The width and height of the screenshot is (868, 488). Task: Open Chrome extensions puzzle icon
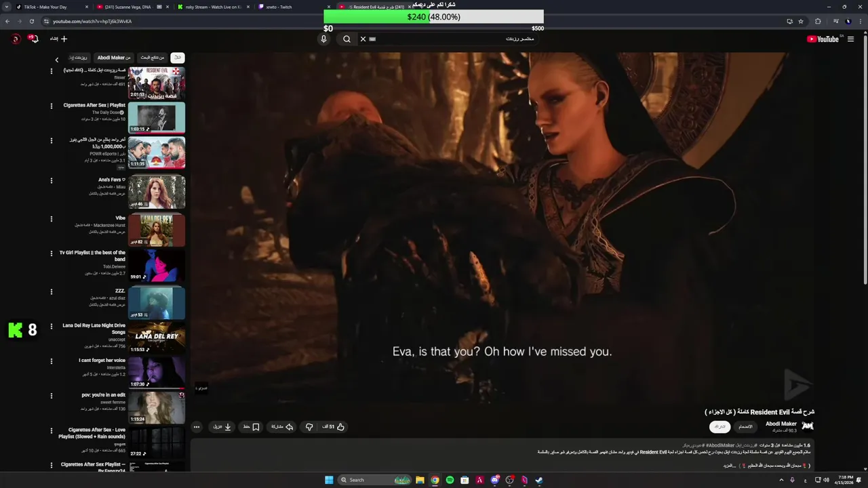[818, 21]
